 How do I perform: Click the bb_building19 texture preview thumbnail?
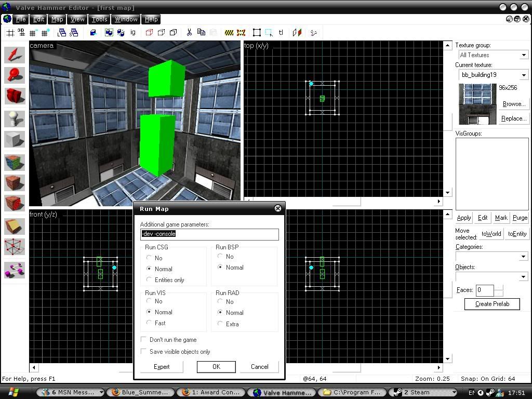(x=478, y=104)
